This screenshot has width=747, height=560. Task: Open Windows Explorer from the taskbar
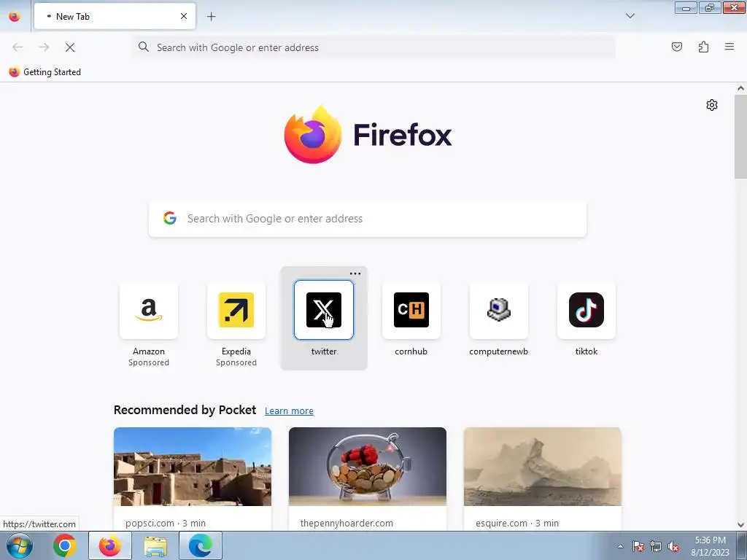(155, 545)
